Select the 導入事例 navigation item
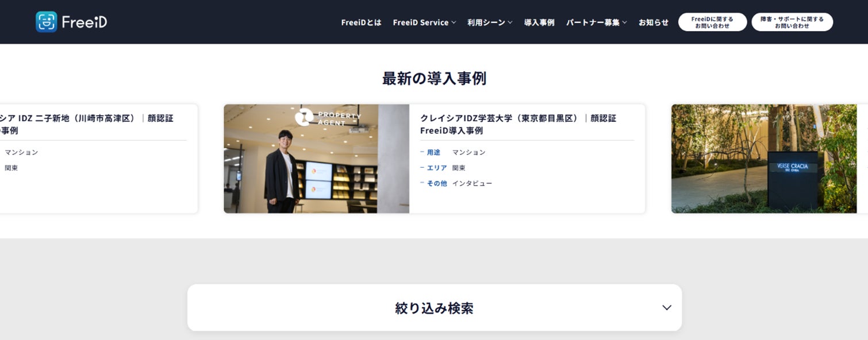 coord(539,22)
